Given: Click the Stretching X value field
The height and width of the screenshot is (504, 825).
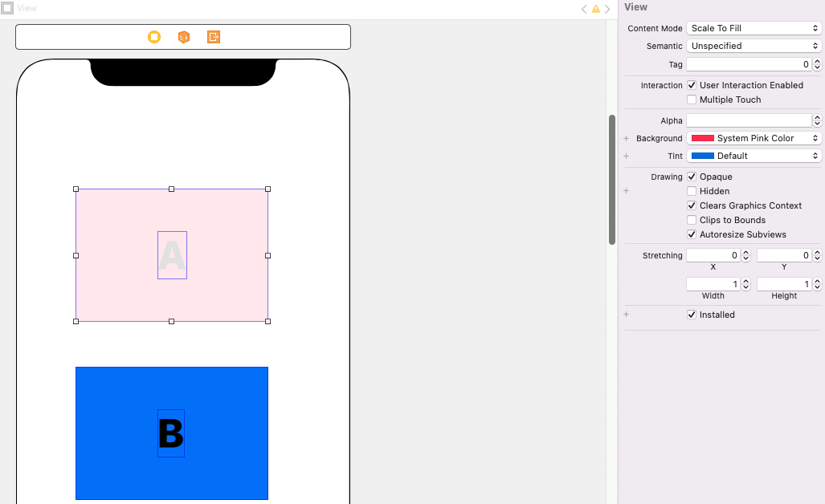Looking at the screenshot, I should (713, 255).
